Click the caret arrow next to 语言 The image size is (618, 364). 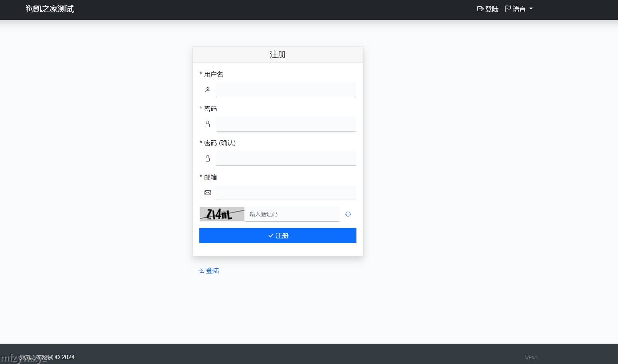coord(531,9)
